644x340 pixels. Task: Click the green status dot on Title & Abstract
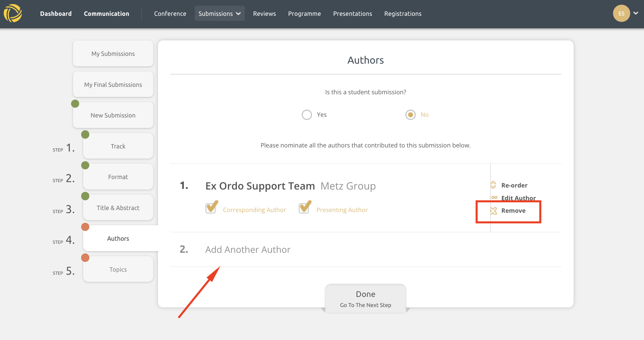pos(85,196)
